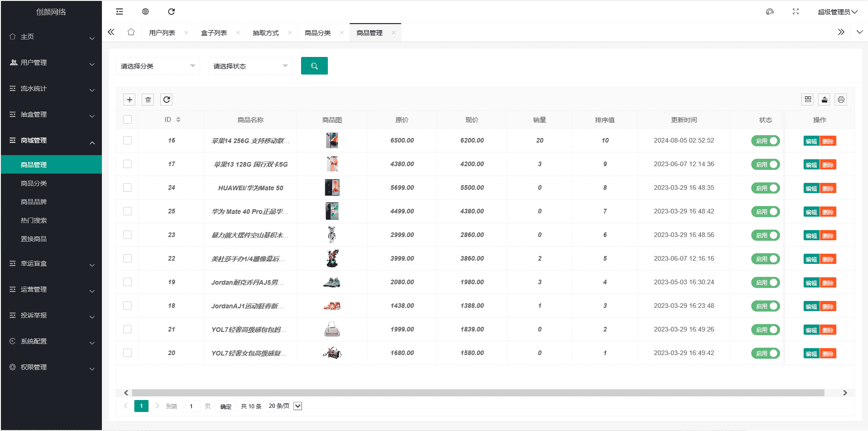
Task: Click the print table icon
Action: [x=841, y=100]
